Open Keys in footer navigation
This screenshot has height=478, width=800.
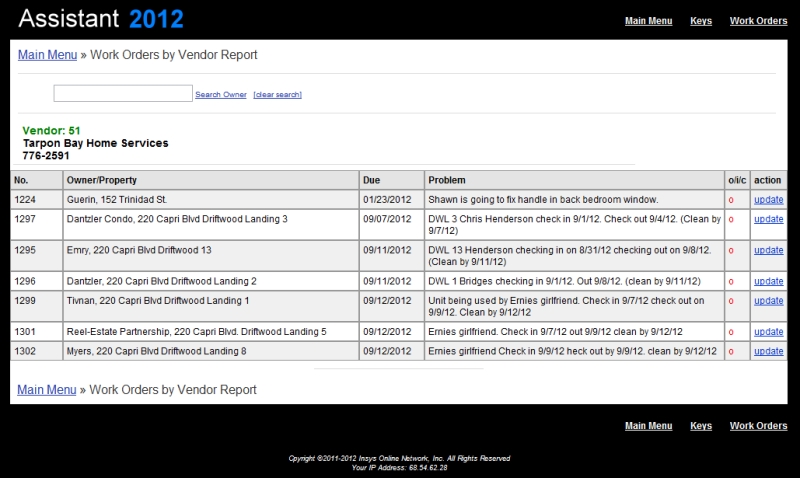click(x=701, y=426)
